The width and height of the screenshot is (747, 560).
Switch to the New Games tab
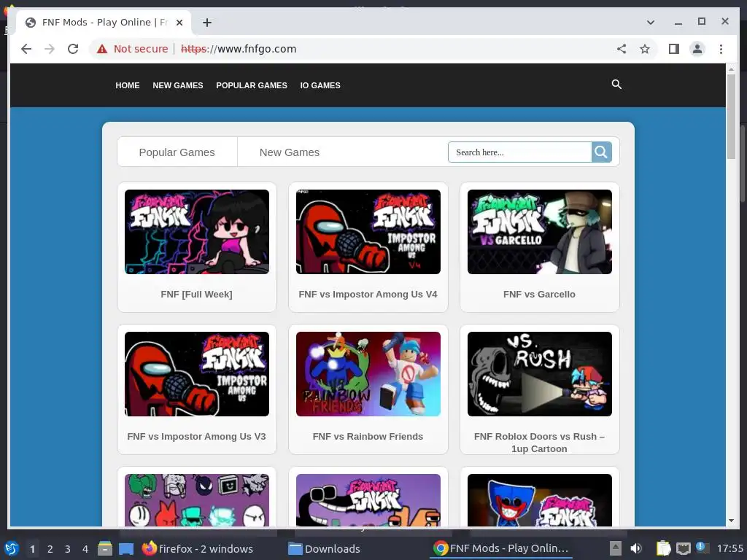point(289,152)
